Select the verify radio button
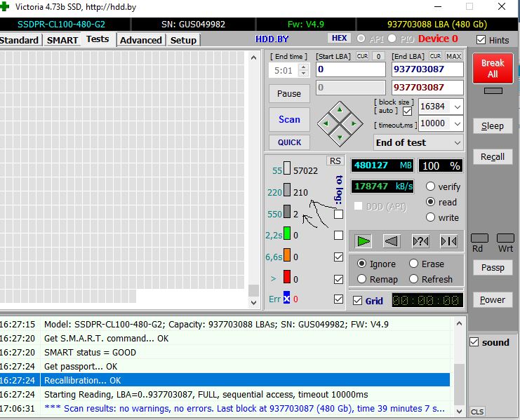Viewport: 520px width, 420px height. pyautogui.click(x=430, y=187)
